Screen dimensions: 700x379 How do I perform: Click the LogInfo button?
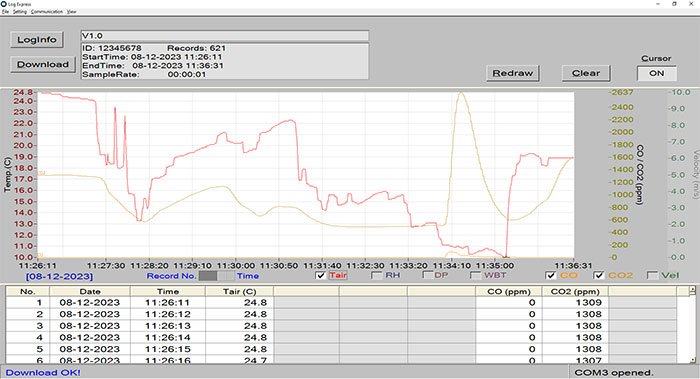pos(37,40)
